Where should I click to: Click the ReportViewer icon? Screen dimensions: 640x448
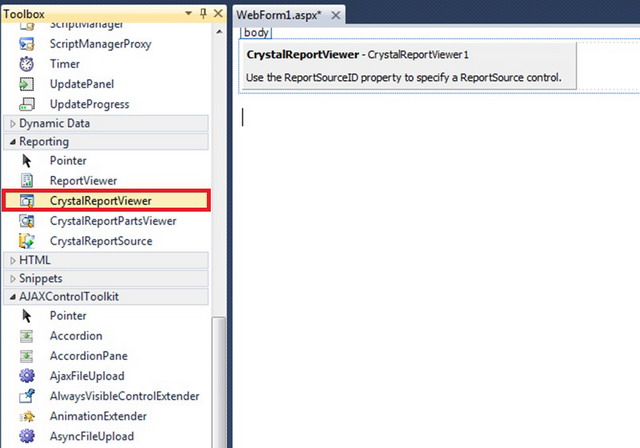pyautogui.click(x=27, y=181)
